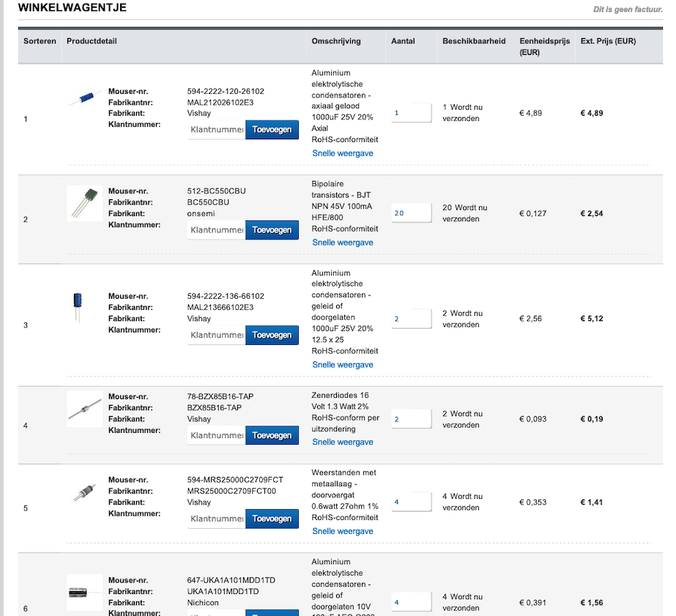Screen dimensions: 676x616
Task: Open the BZX85B16-TAP zener diode image
Action: 84,409
